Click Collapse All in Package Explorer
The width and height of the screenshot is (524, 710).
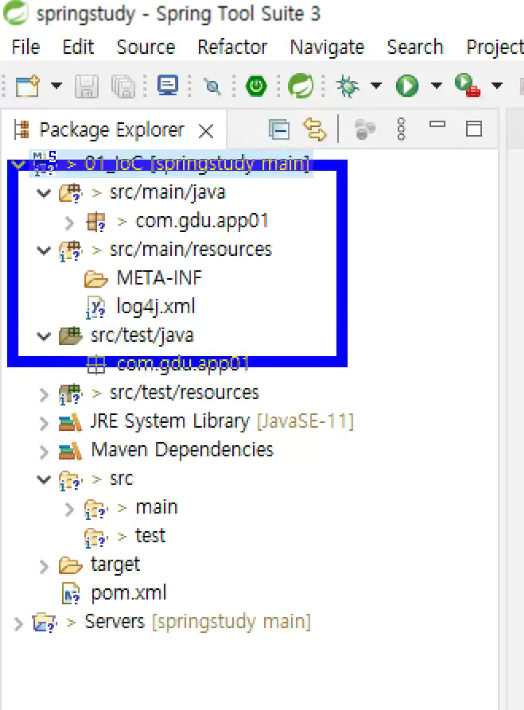[x=279, y=130]
